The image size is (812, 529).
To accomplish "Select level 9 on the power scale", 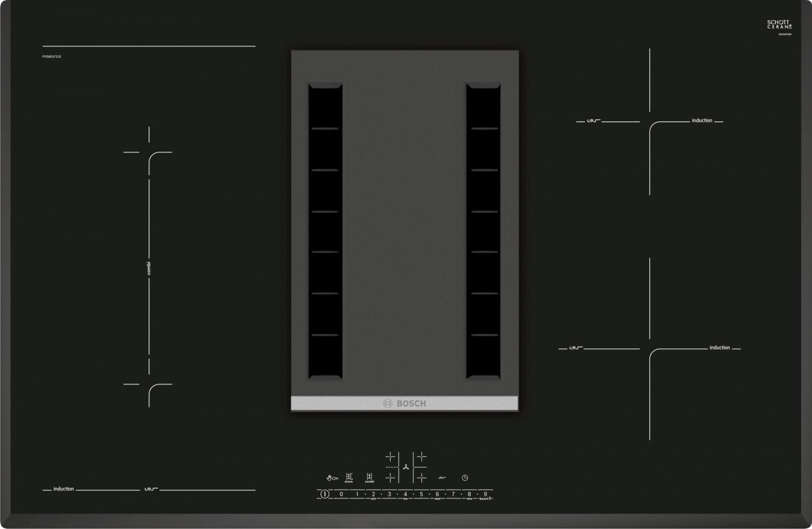I will click(485, 494).
